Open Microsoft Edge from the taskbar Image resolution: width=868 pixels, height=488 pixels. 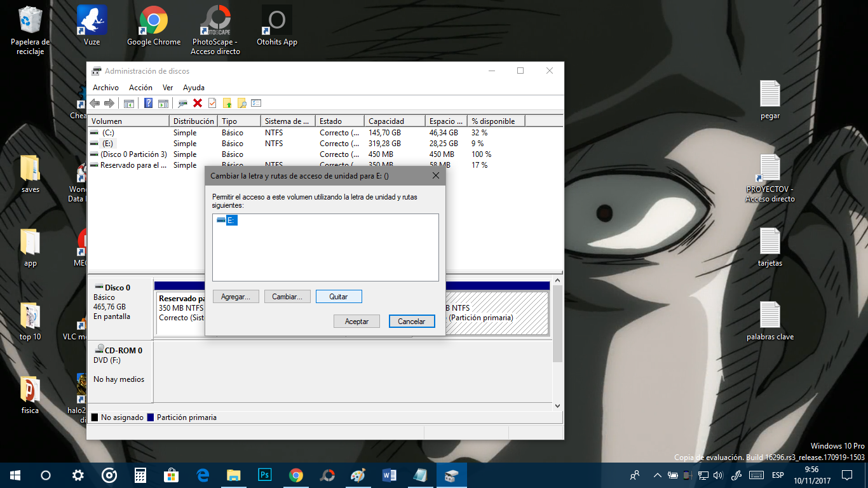(x=203, y=475)
